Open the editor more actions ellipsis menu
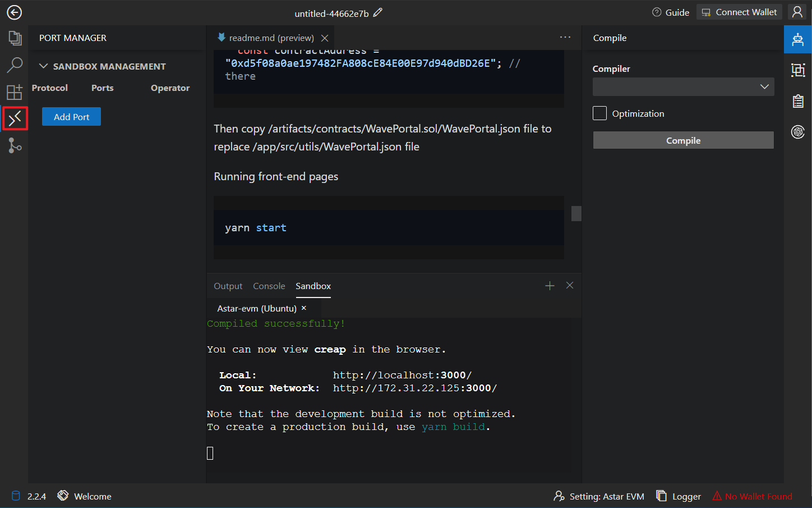This screenshot has height=508, width=812. tap(565, 38)
